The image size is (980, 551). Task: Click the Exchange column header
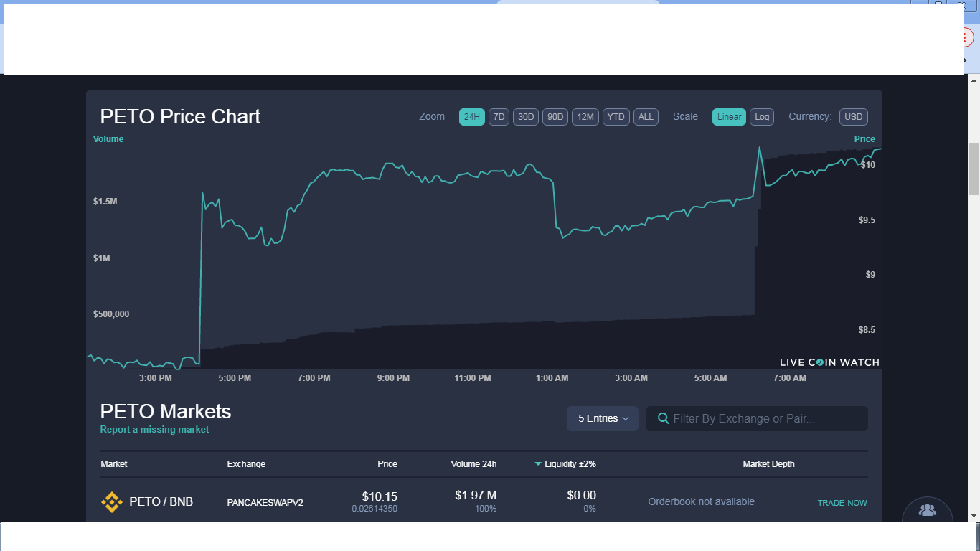(246, 464)
